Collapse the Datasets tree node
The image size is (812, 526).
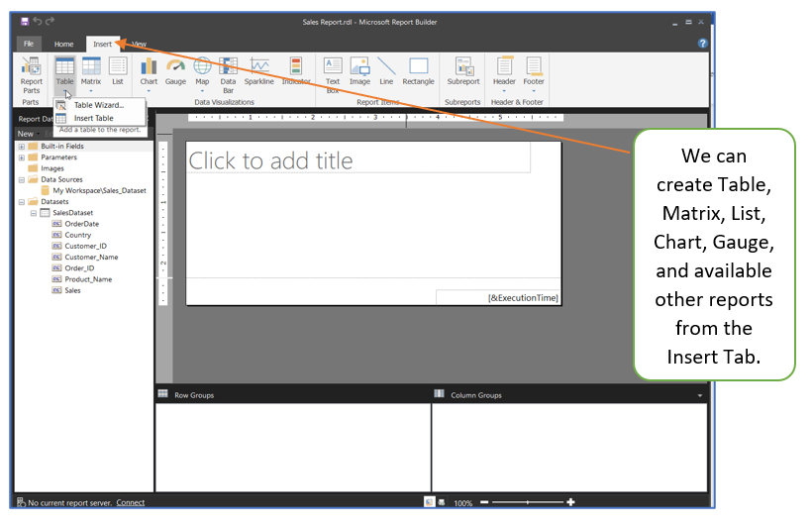[21, 202]
